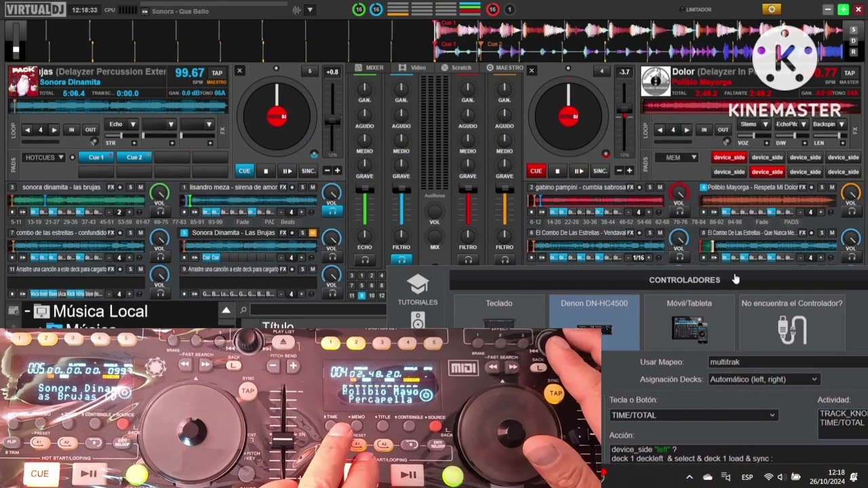The height and width of the screenshot is (488, 868).
Task: Set loop IN on the left deck
Action: point(71,129)
